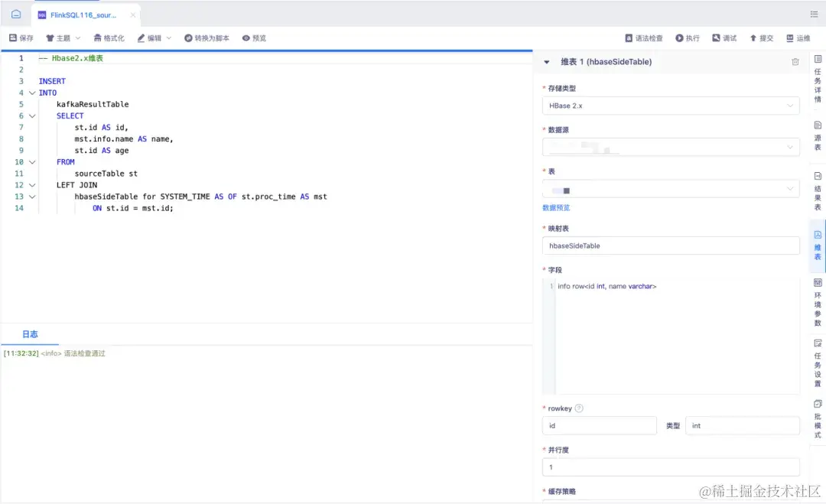Click the 语法检查通过 log message
The image size is (826, 504).
coord(85,353)
